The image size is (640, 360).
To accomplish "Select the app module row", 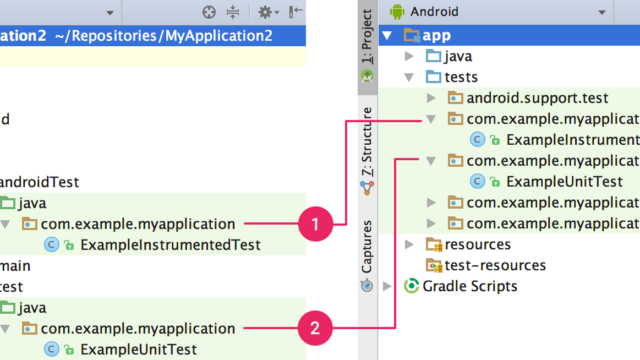I will tap(509, 35).
